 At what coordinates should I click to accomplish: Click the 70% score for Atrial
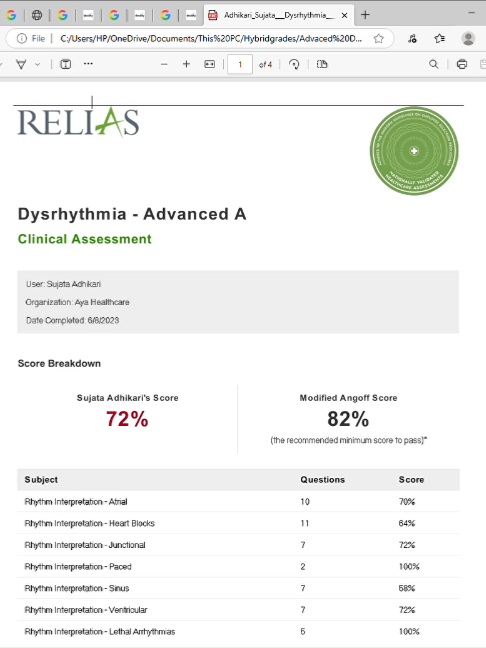coord(407,501)
